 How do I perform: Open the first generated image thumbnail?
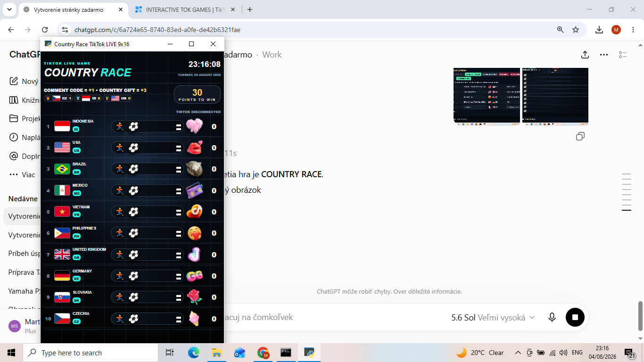tap(487, 97)
